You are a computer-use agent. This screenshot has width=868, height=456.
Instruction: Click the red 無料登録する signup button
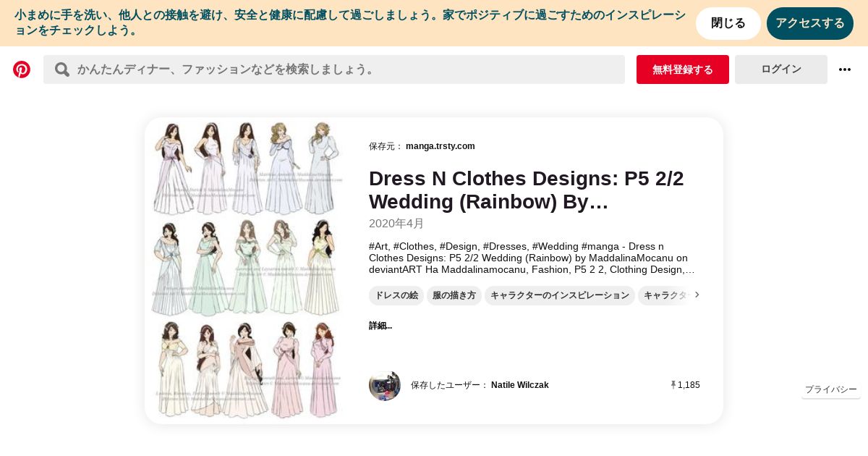click(683, 69)
